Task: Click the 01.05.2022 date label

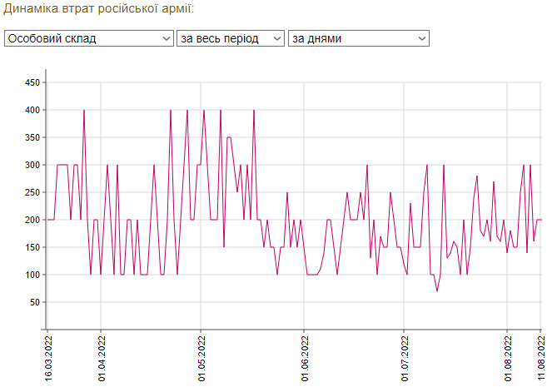Action: coord(201,359)
